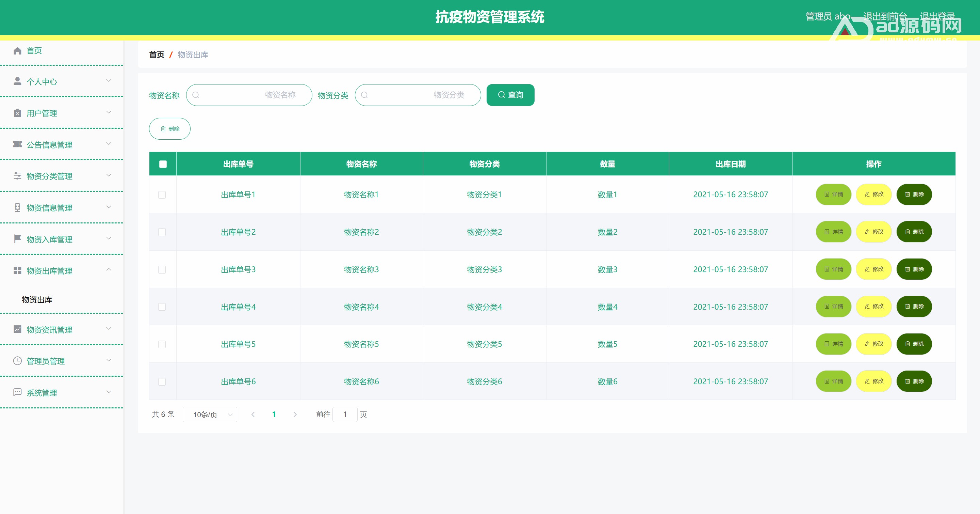Click the 物资名称 search input field
This screenshot has width=980, height=514.
[x=249, y=95]
